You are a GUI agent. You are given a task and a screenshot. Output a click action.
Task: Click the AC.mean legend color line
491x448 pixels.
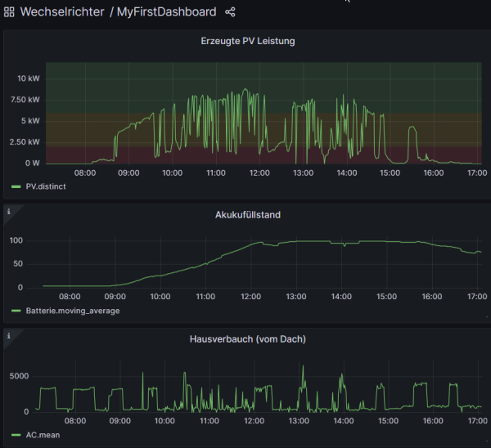pyautogui.click(x=16, y=435)
